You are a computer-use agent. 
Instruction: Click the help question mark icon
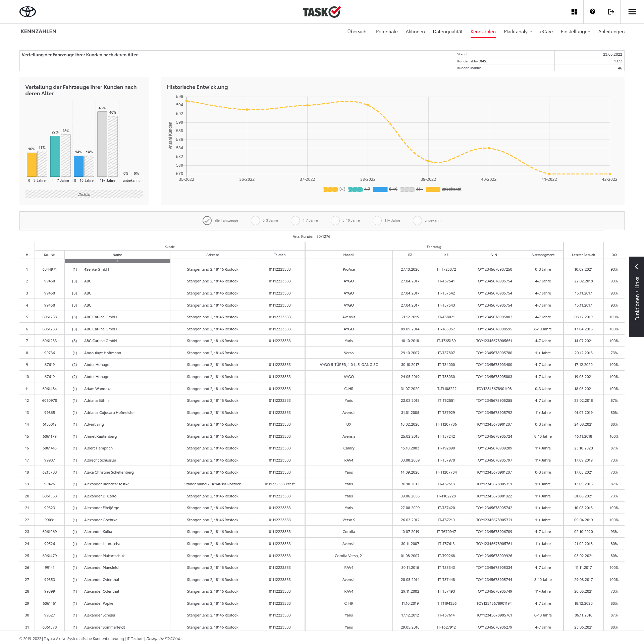(592, 12)
